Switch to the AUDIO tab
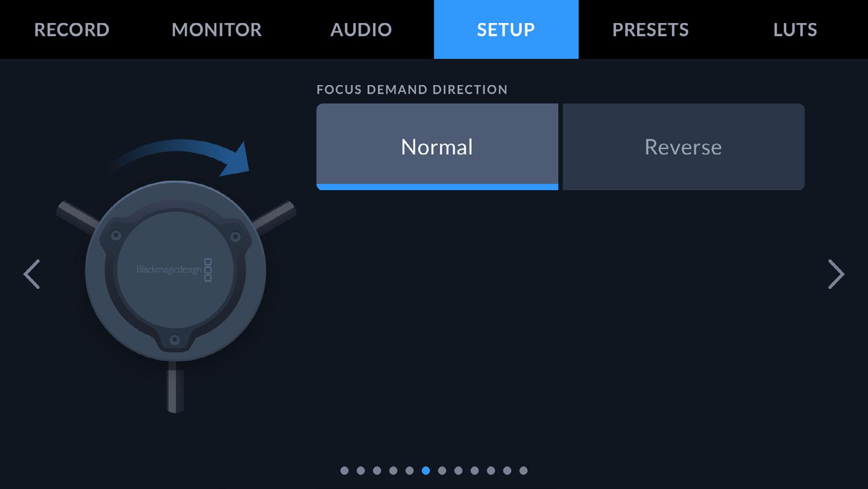This screenshot has width=868, height=489. coord(361,29)
